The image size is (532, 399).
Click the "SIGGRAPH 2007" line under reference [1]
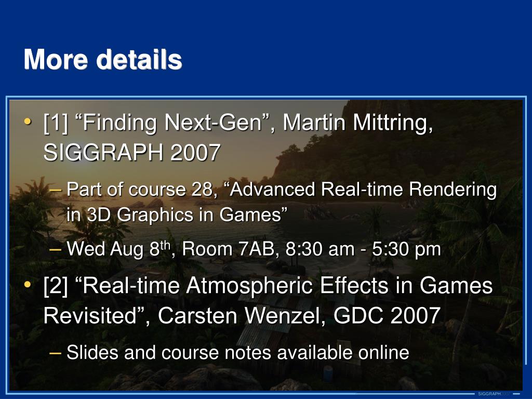point(132,152)
